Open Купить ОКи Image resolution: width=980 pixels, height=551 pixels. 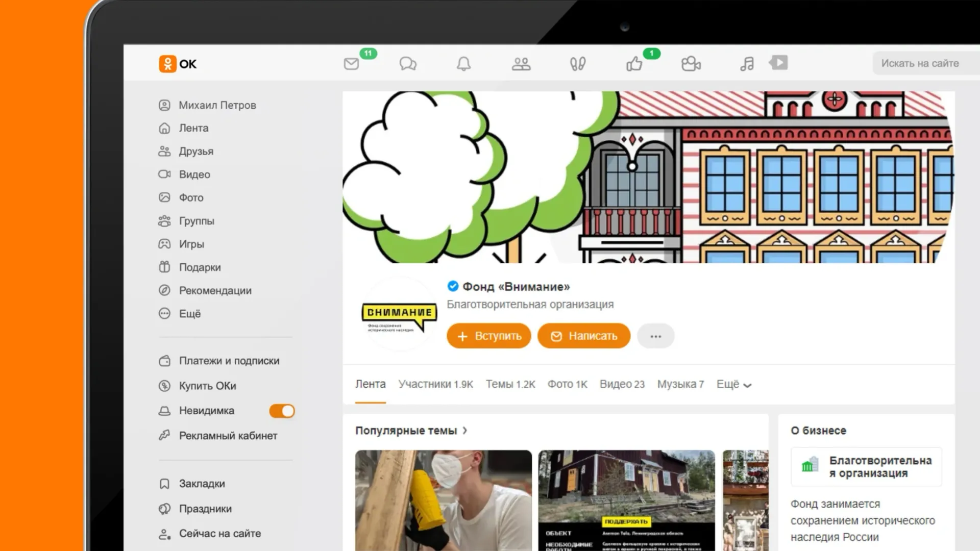198,386
